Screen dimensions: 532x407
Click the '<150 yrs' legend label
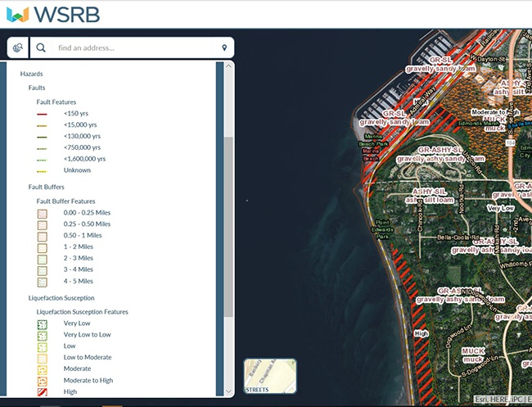[x=76, y=113]
